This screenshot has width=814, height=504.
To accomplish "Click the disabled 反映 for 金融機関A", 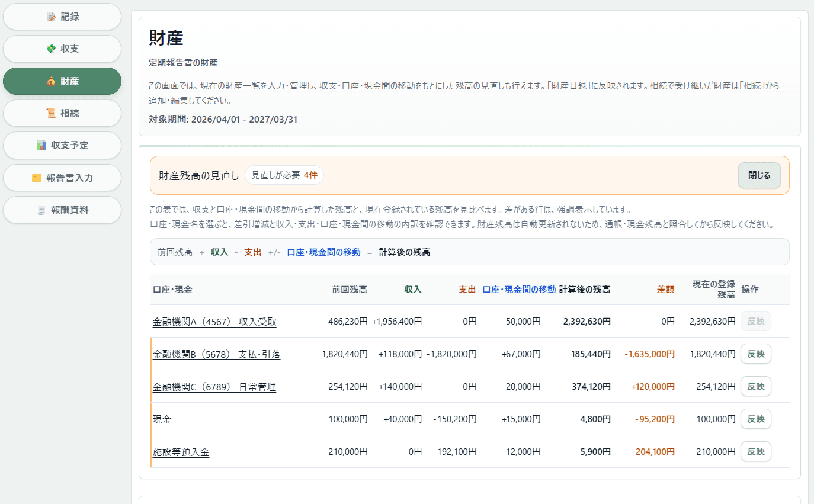I will (x=756, y=321).
